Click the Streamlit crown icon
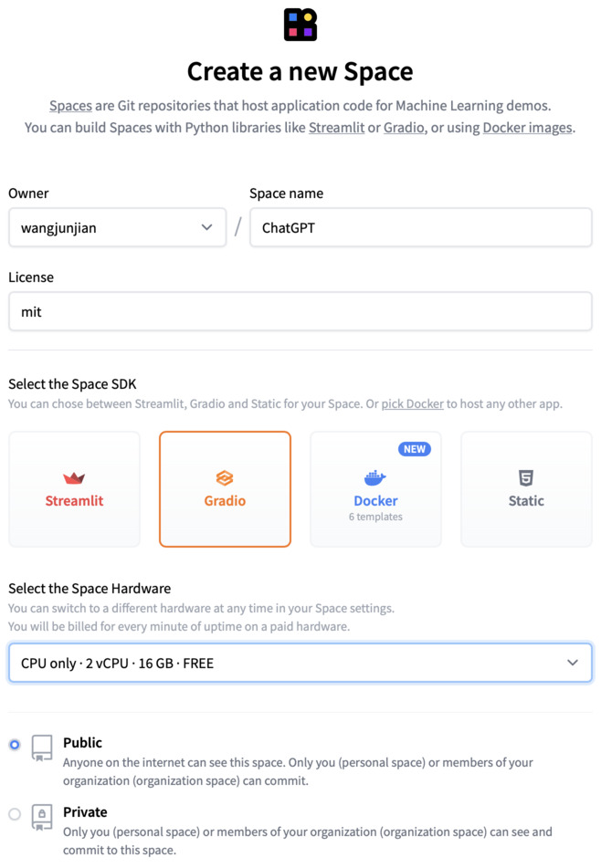The image size is (601, 868). pos(74,478)
